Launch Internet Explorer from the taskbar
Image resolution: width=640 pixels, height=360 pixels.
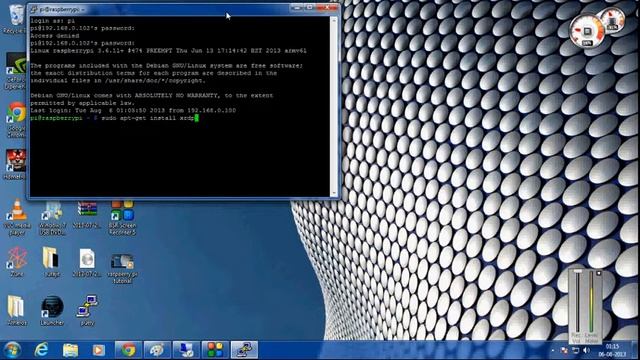(41, 350)
